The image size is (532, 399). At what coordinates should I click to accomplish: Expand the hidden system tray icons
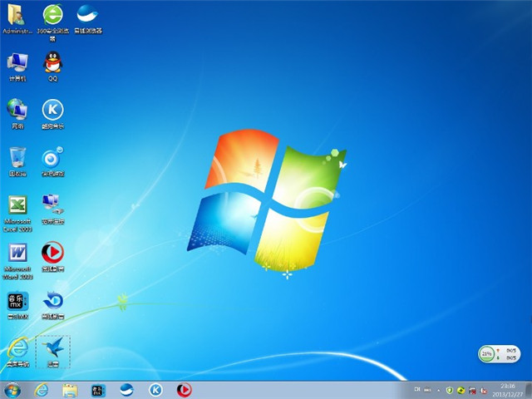tap(437, 390)
